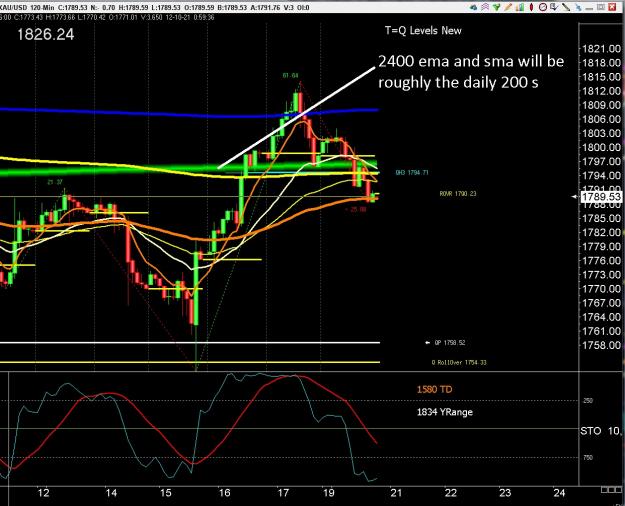Click the white OP horizontal level line
Screen dimensions: 625x506
click(x=190, y=343)
